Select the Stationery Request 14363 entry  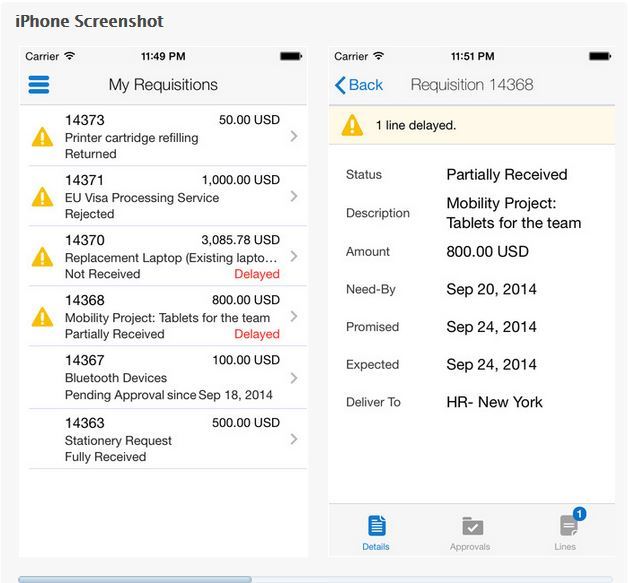[x=160, y=440]
